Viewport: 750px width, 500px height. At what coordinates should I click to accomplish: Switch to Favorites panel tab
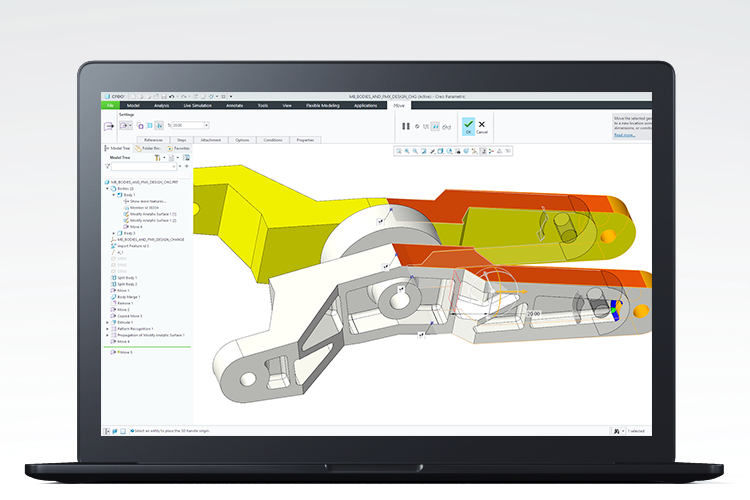click(x=178, y=148)
